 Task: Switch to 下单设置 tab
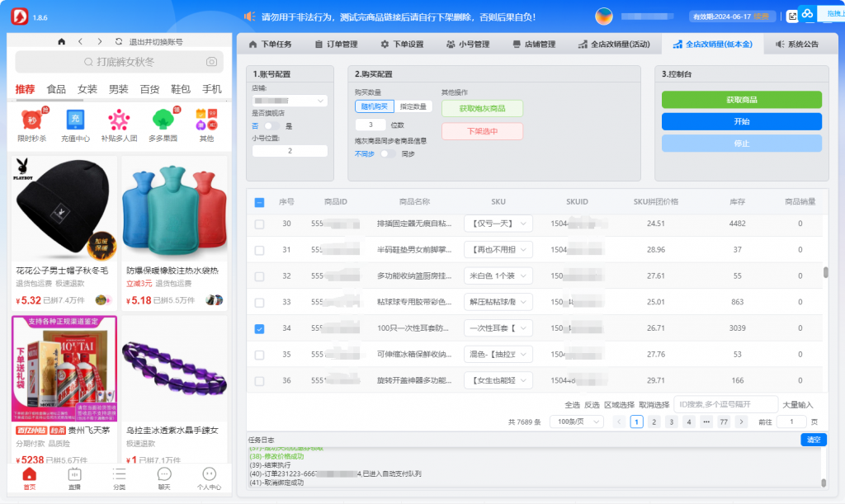coord(402,45)
